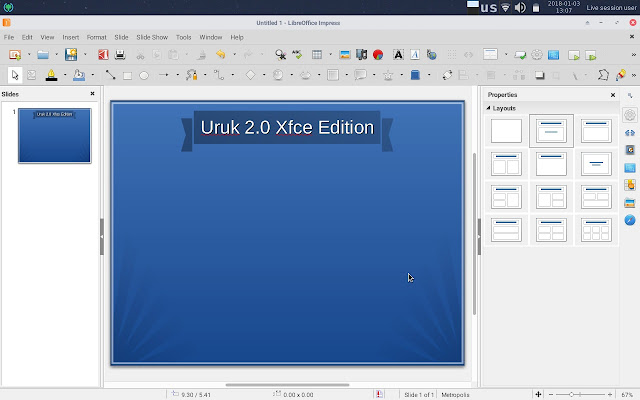
Task: Open dropdown arrow beside Save icon
Action: tap(85, 55)
